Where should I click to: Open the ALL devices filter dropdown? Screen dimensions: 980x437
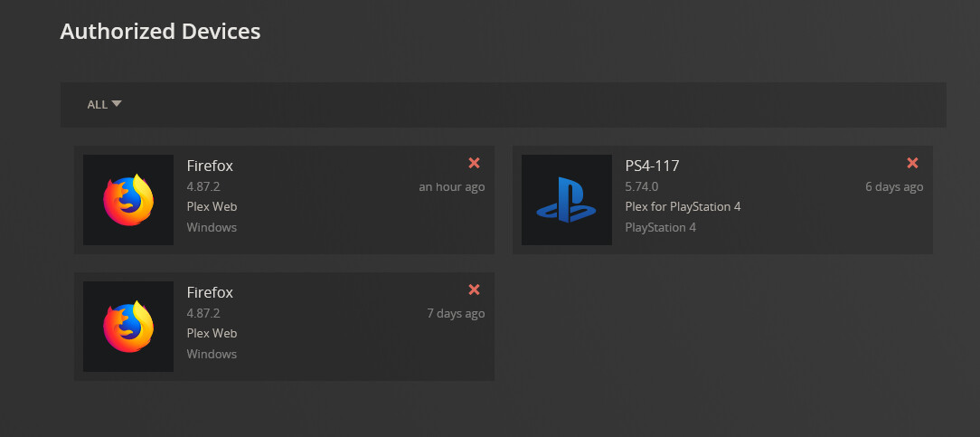click(104, 104)
